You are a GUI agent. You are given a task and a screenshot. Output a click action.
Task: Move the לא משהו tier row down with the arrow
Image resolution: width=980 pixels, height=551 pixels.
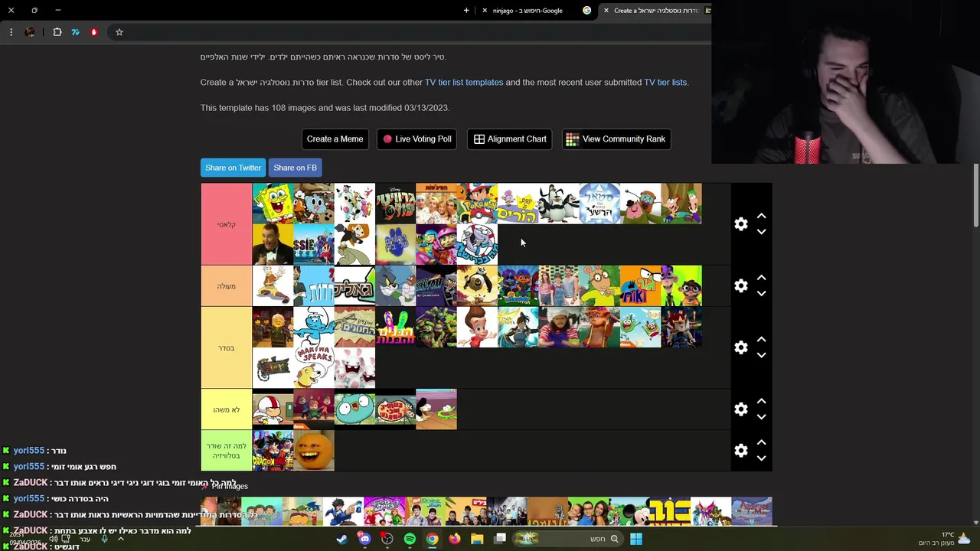pyautogui.click(x=761, y=417)
